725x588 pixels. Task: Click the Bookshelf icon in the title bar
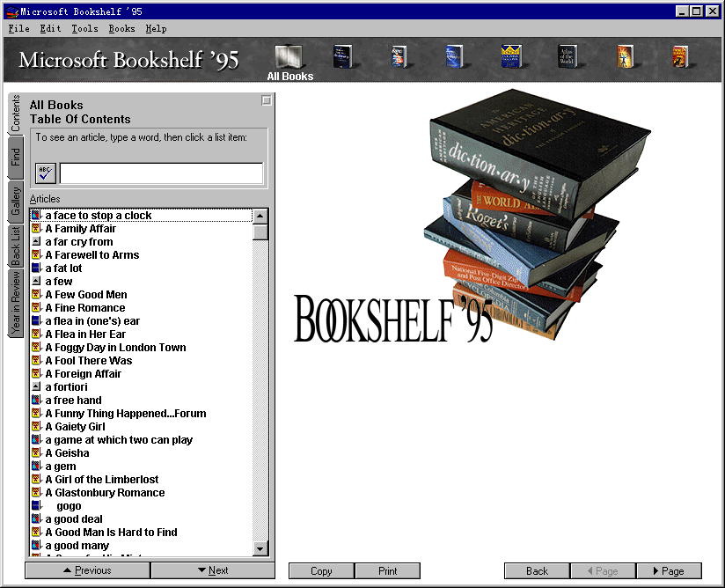click(x=11, y=11)
